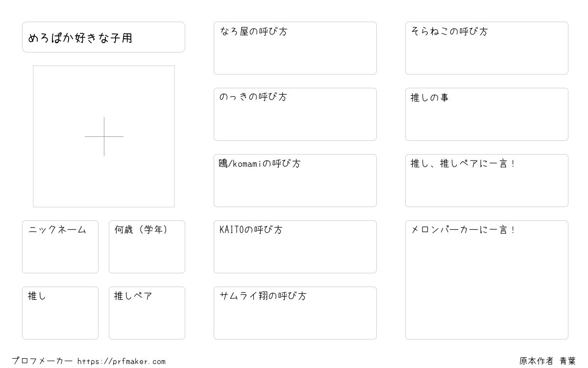Select the 推しペア box
Screen dimensions: 588x368
(147, 313)
